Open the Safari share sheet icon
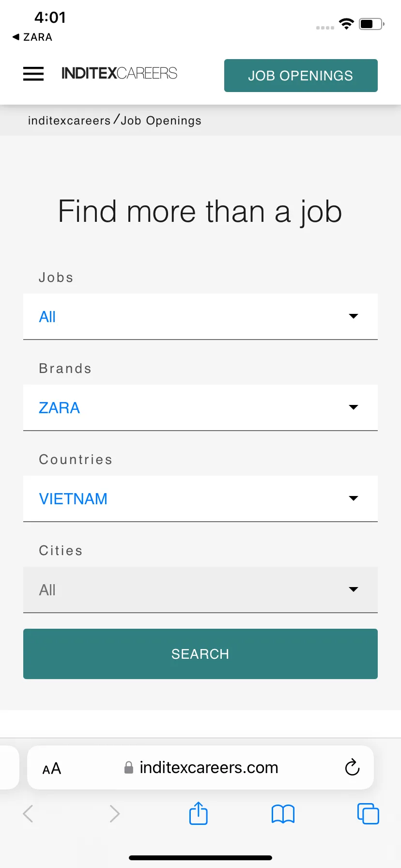 198,813
